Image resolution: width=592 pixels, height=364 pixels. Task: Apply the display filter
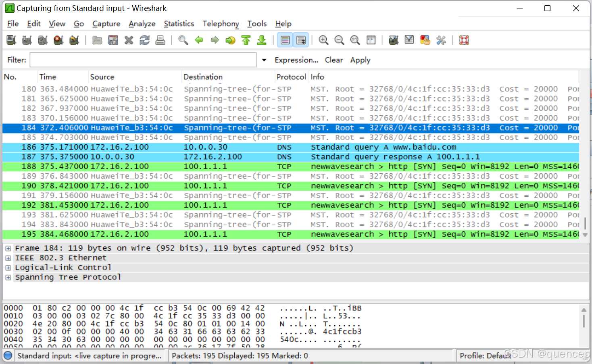point(360,60)
